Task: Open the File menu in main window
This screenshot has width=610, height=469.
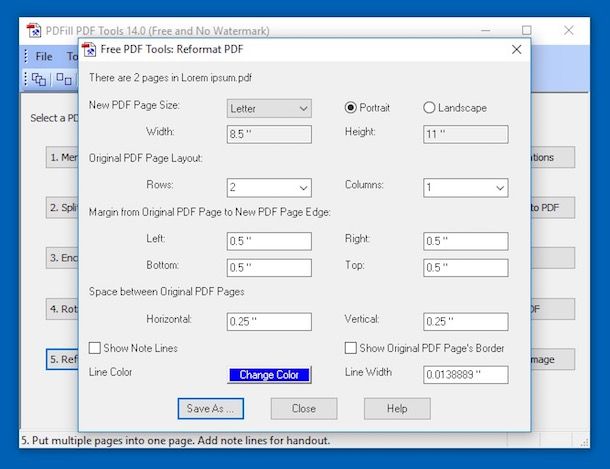Action: pyautogui.click(x=44, y=57)
